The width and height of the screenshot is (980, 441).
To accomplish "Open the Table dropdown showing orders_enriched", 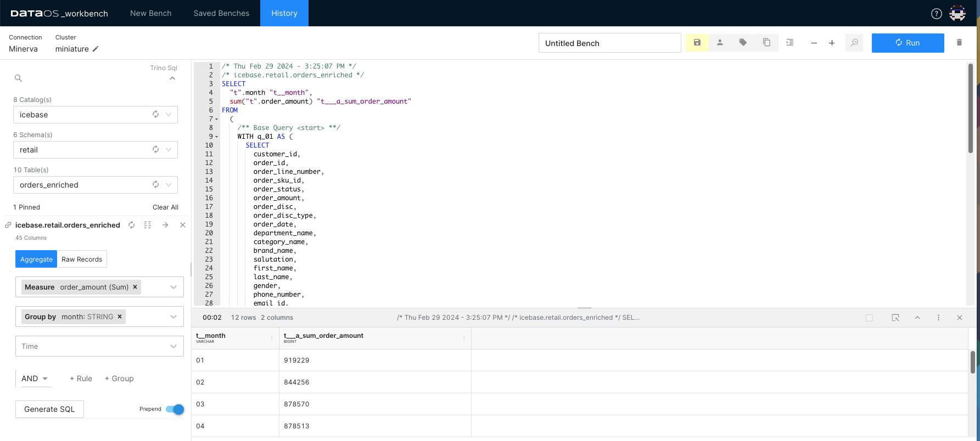I will coord(96,185).
